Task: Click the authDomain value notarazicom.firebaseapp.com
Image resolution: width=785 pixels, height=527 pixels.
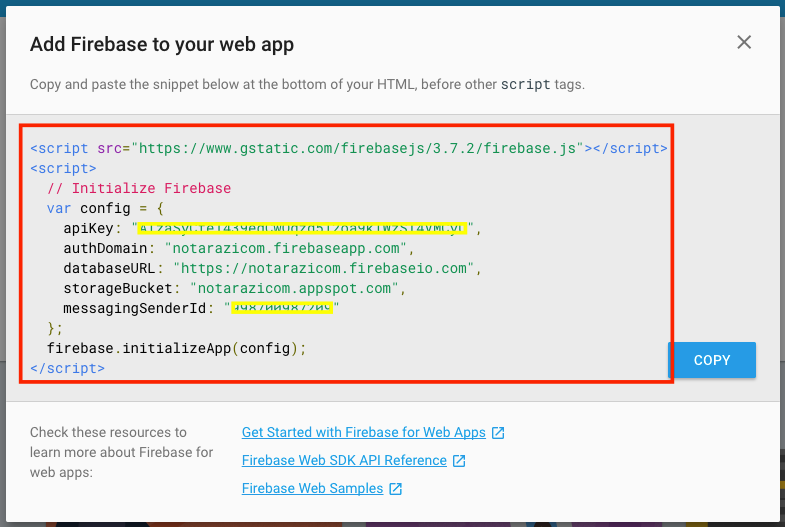Action: pos(286,248)
